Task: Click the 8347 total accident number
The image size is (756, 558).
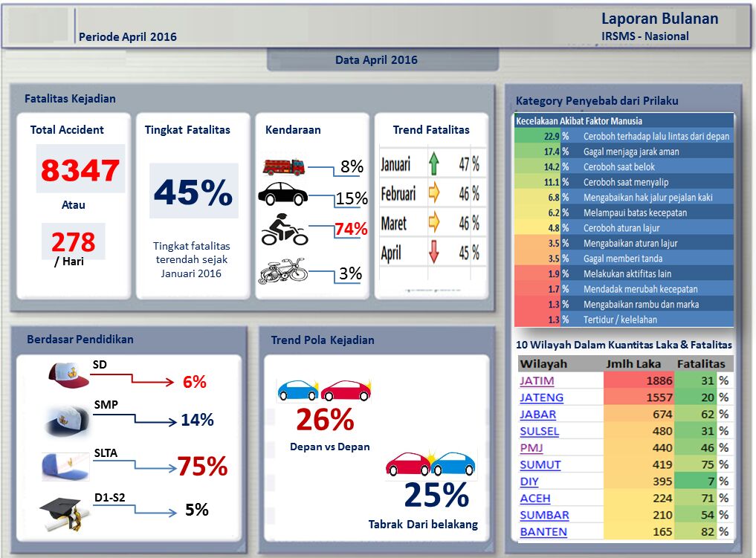Action: pyautogui.click(x=80, y=170)
